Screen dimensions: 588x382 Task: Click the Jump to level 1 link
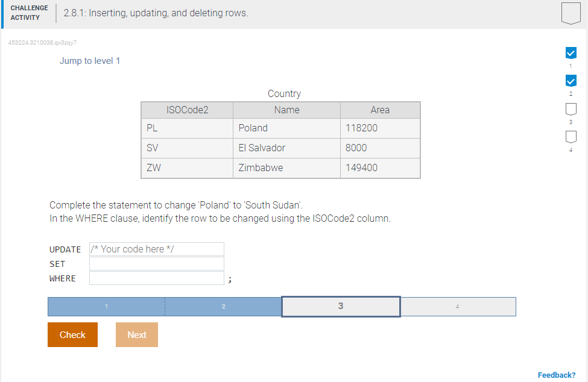point(90,61)
